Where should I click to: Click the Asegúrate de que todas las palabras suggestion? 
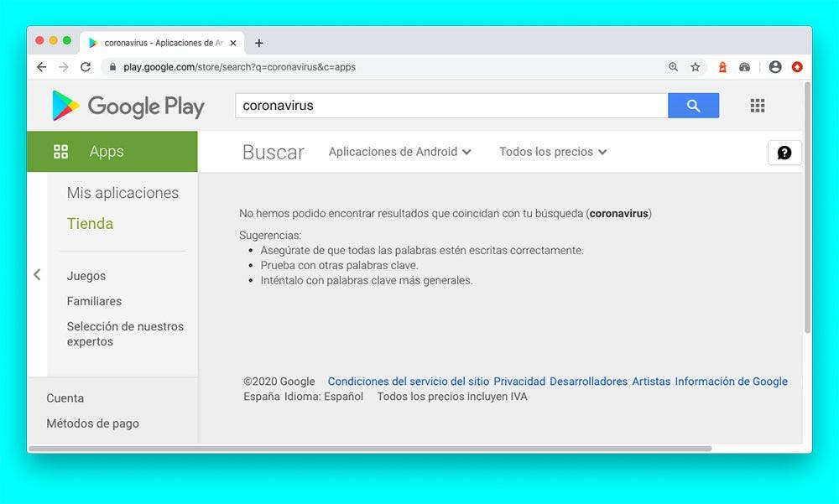coord(422,251)
